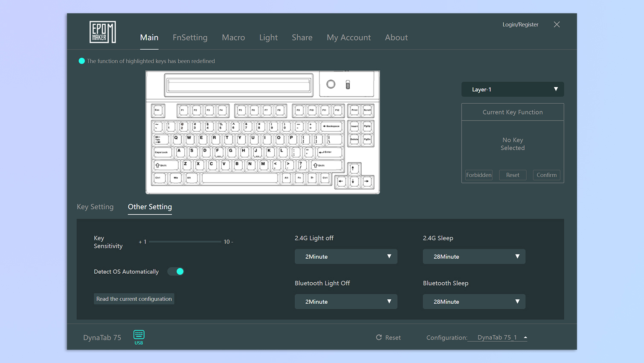This screenshot has height=363, width=644.
Task: Open the Bluetooth Sleep dropdown
Action: [x=473, y=302]
